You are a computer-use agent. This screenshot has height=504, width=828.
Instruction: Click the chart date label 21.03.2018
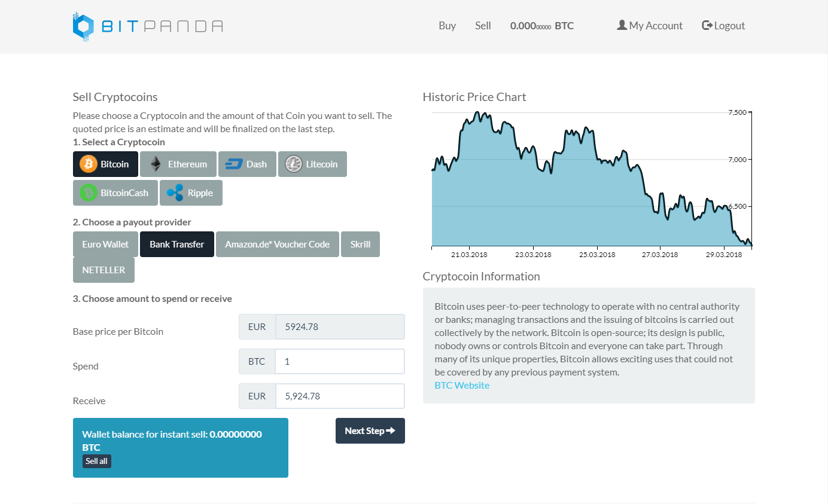469,255
